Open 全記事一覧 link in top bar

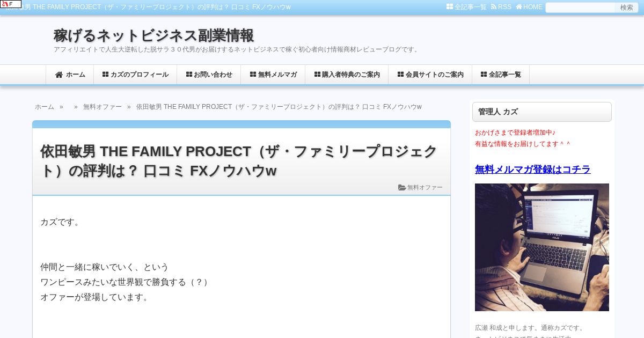click(x=466, y=7)
